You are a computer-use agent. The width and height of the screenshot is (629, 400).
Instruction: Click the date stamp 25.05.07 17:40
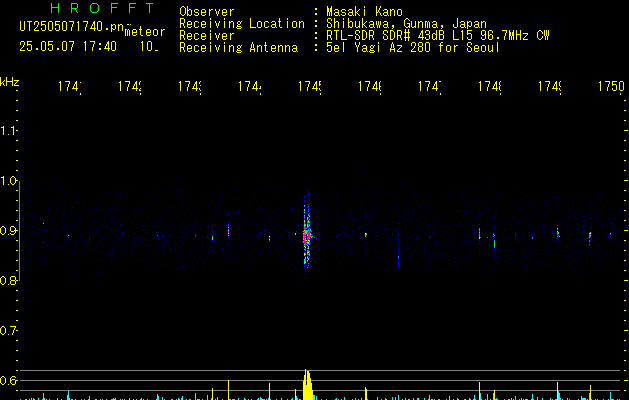coord(68,46)
